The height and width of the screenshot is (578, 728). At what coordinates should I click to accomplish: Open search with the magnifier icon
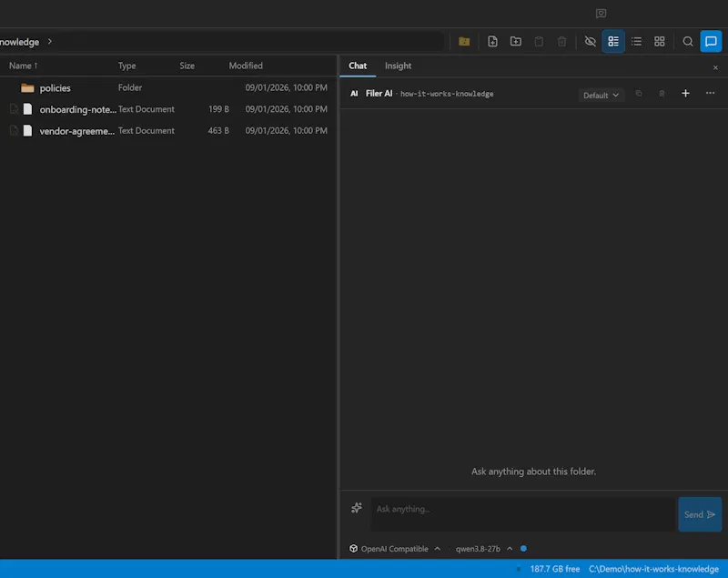point(688,41)
